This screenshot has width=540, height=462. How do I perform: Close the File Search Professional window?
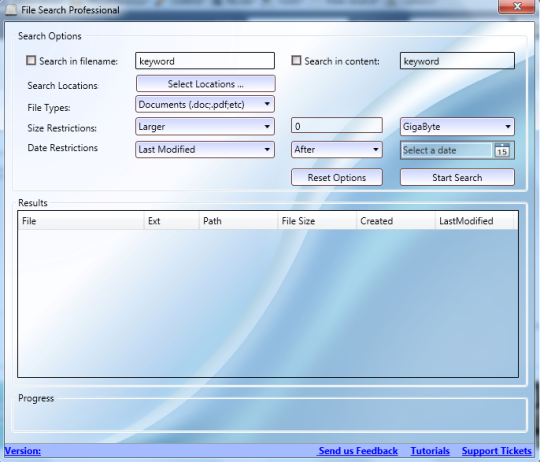pyautogui.click(x=517, y=7)
